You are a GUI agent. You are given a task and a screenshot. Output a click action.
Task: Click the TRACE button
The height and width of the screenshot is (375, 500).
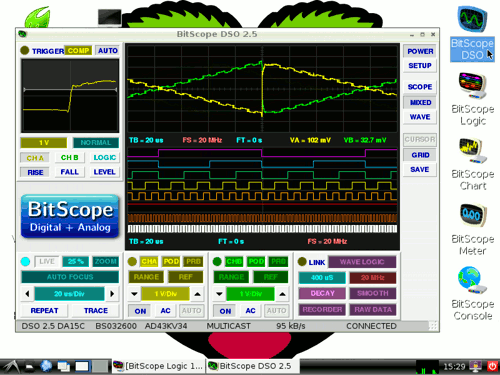click(x=96, y=311)
